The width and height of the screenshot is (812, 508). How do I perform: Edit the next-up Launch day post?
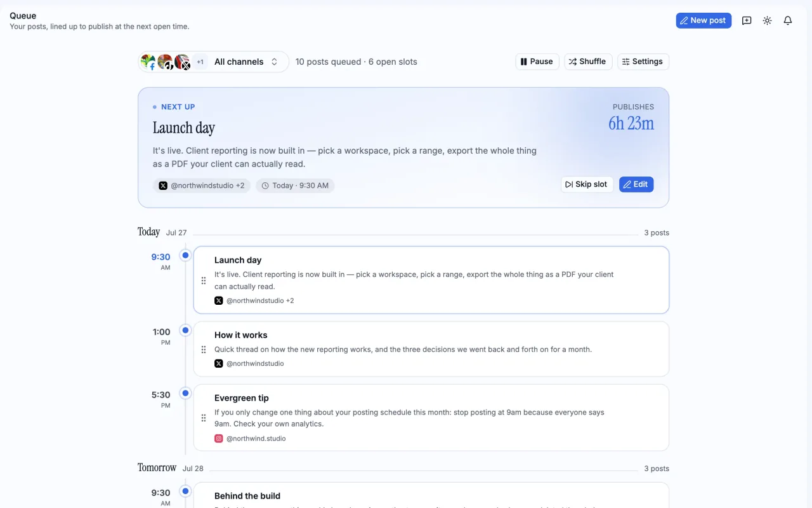click(x=636, y=184)
